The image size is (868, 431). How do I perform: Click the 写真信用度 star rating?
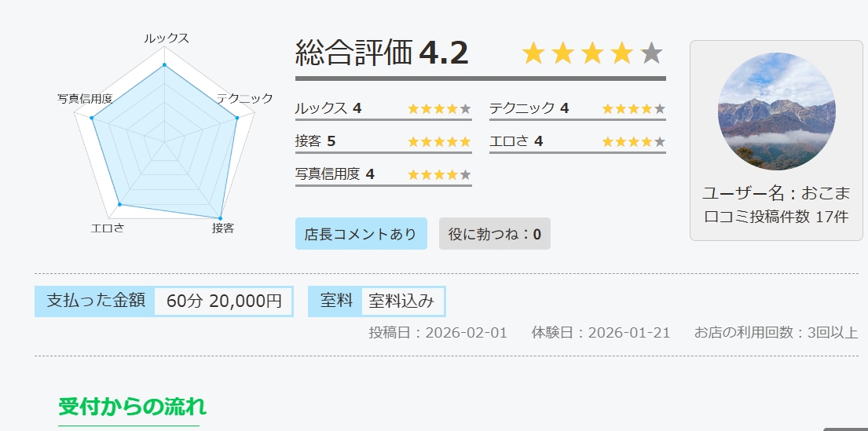tap(439, 175)
